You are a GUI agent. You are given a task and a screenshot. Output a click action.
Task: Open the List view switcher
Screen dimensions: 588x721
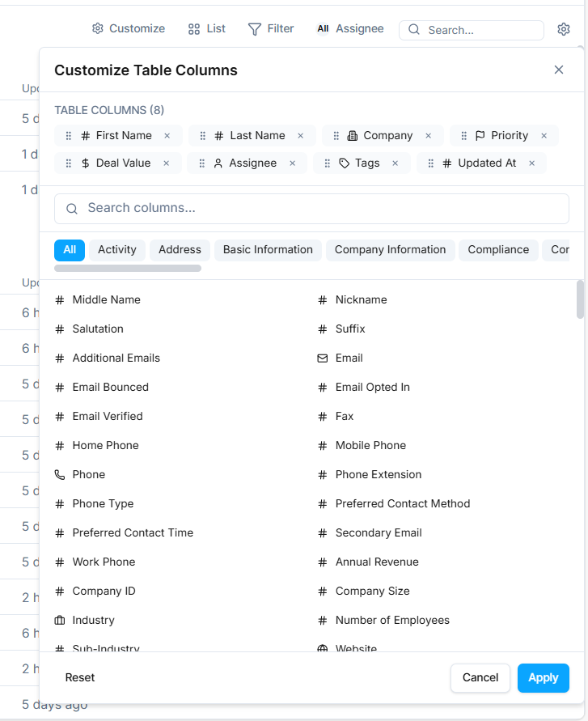coord(207,29)
